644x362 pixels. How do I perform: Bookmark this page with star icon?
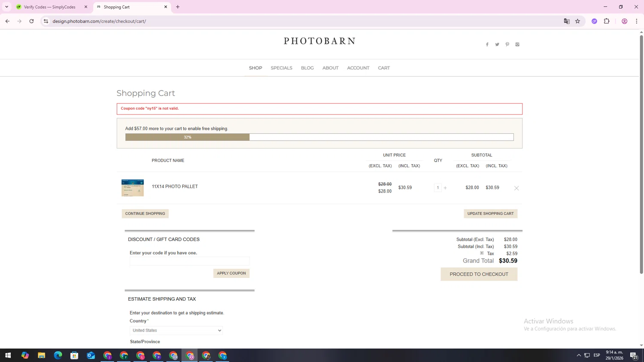point(577,21)
